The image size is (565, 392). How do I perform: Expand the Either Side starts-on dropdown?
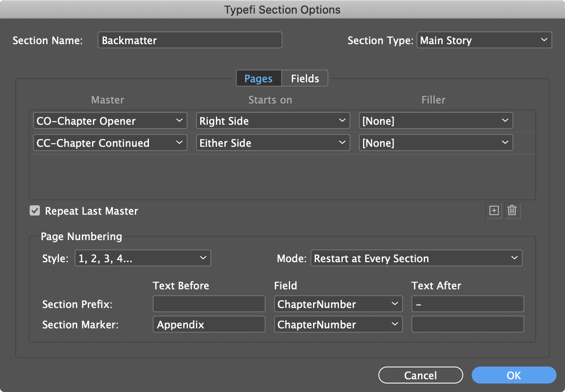[273, 143]
